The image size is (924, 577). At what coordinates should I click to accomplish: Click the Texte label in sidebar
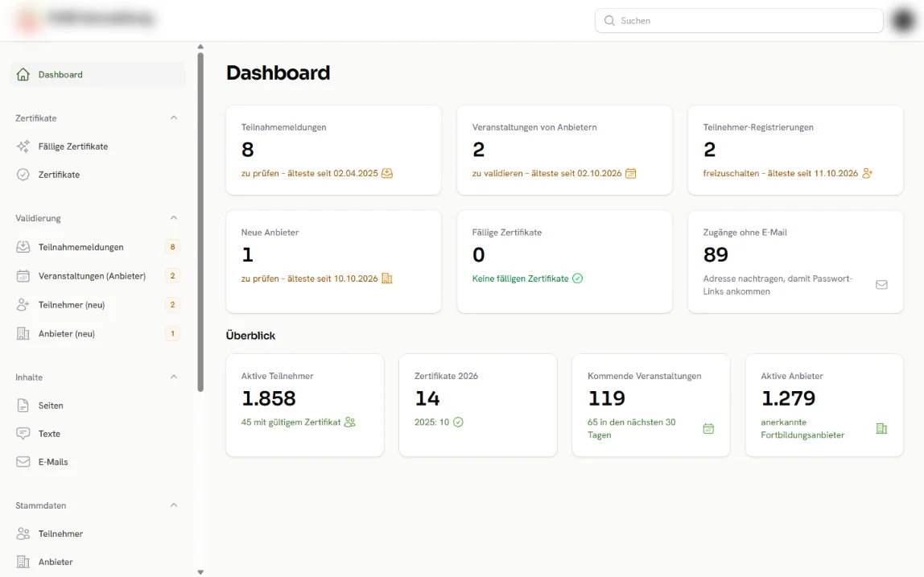point(50,434)
